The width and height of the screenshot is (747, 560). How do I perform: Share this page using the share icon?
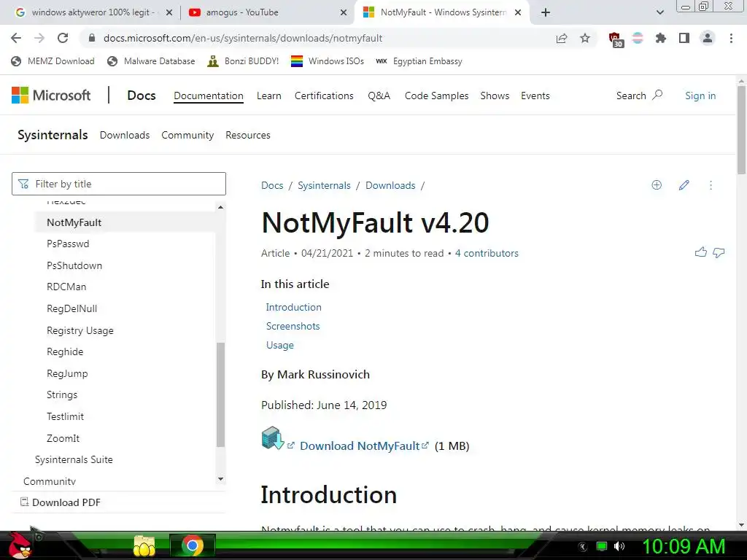click(x=562, y=38)
